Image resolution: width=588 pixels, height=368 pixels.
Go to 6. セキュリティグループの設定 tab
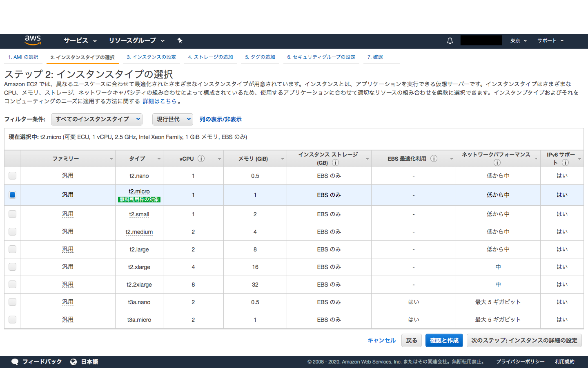click(321, 57)
